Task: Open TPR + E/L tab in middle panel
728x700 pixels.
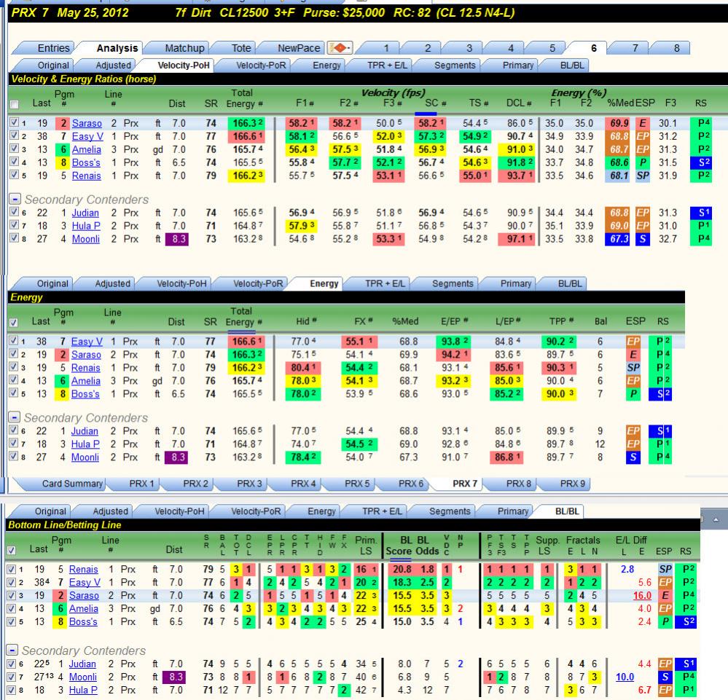Action: [x=385, y=283]
